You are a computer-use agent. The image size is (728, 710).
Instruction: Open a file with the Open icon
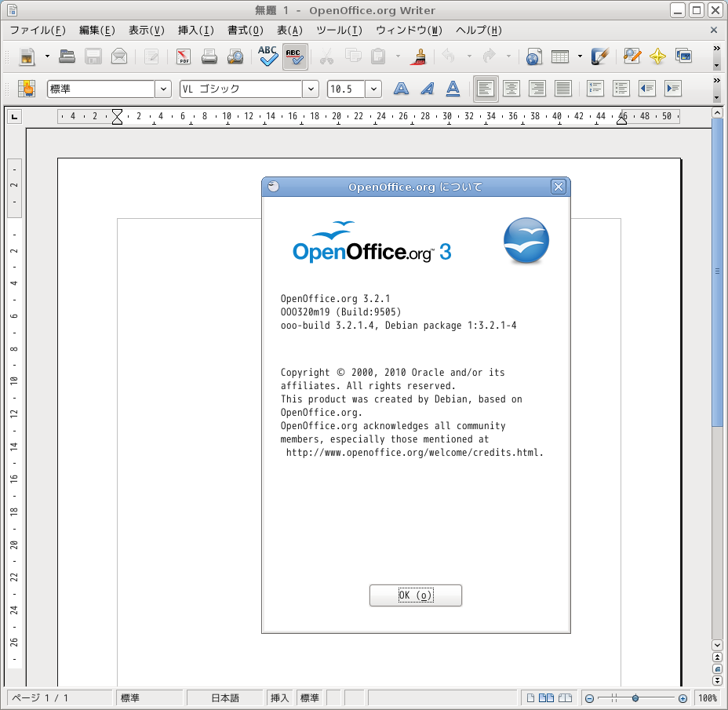tap(67, 56)
